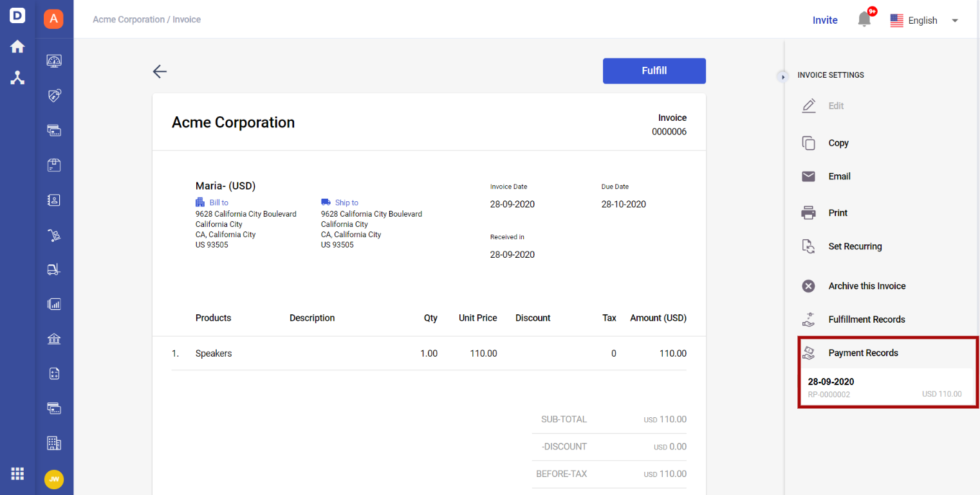Go to the Home icon
Viewport: 980px width, 495px height.
click(17, 46)
